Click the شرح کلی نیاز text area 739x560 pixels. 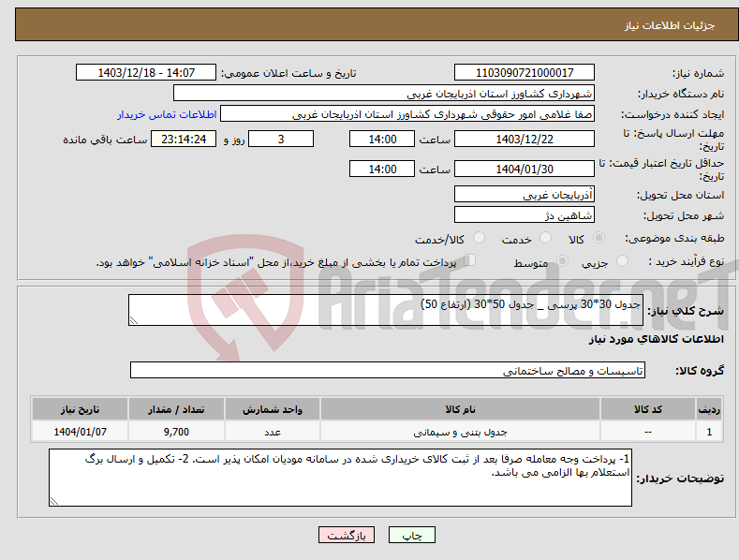coord(386,310)
